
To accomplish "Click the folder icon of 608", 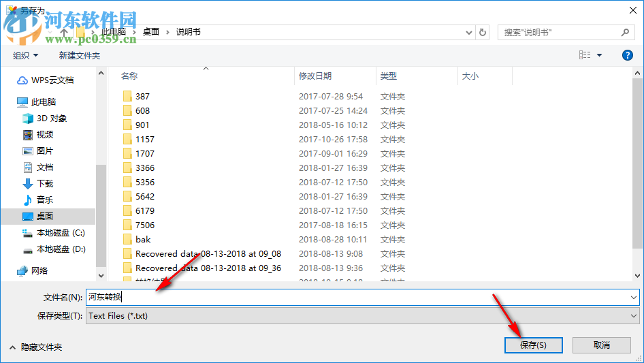I will tap(127, 110).
